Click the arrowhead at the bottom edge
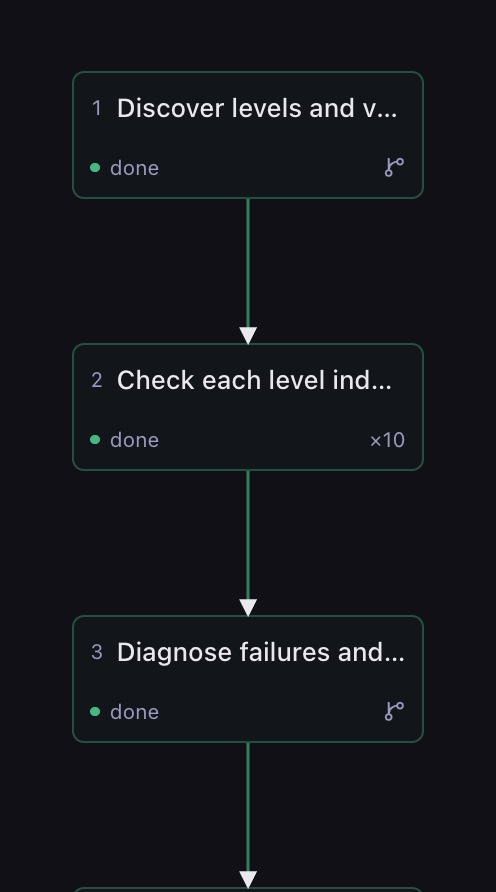The width and height of the screenshot is (496, 892). click(248, 879)
